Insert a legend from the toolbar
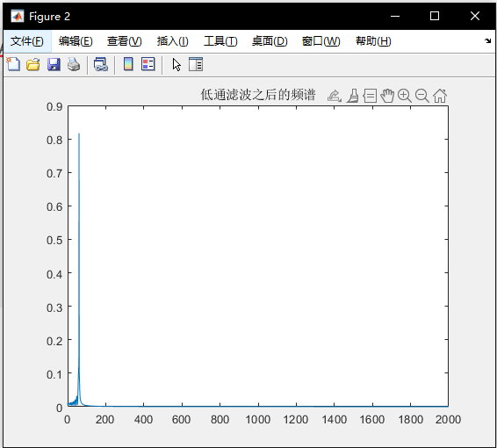The width and height of the screenshot is (497, 448). (x=148, y=64)
